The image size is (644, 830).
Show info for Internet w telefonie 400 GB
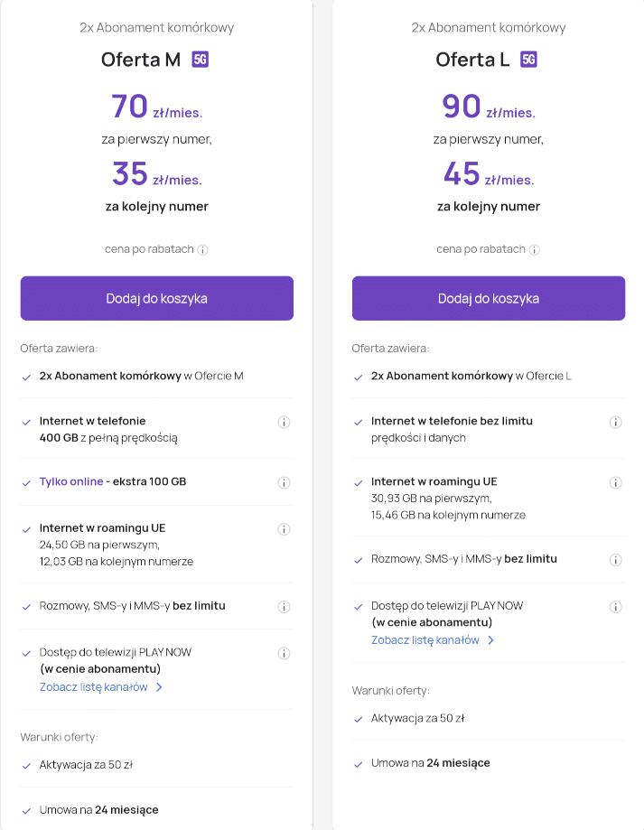click(285, 422)
